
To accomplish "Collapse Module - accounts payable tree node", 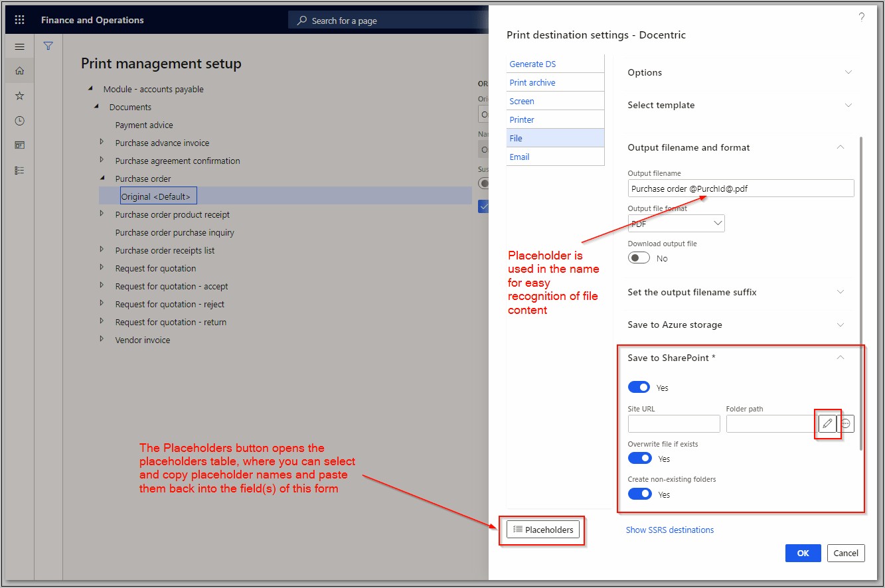I will tap(90, 89).
